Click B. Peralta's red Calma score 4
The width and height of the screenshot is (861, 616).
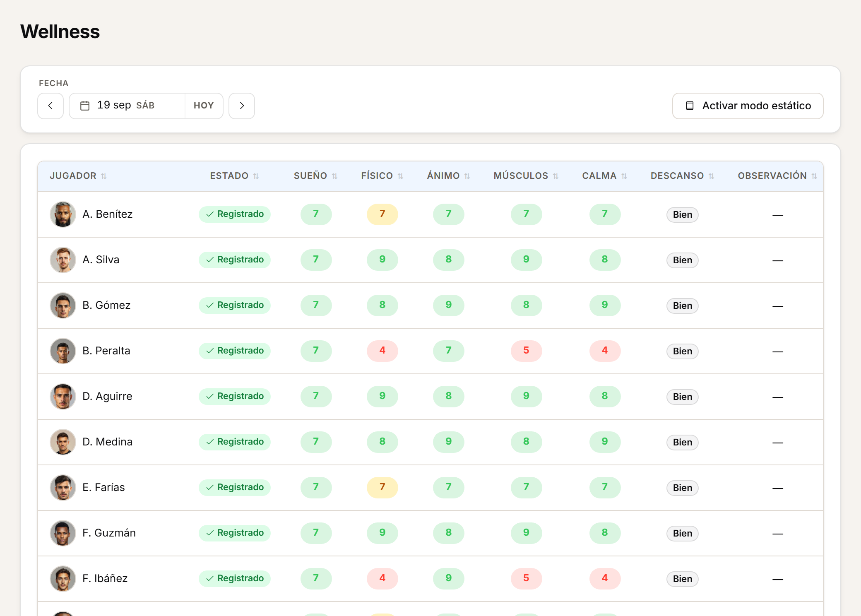(x=605, y=351)
